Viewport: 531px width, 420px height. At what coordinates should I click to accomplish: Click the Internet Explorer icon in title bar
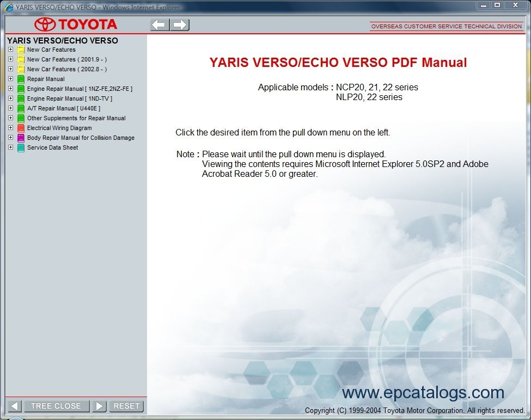(9, 7)
